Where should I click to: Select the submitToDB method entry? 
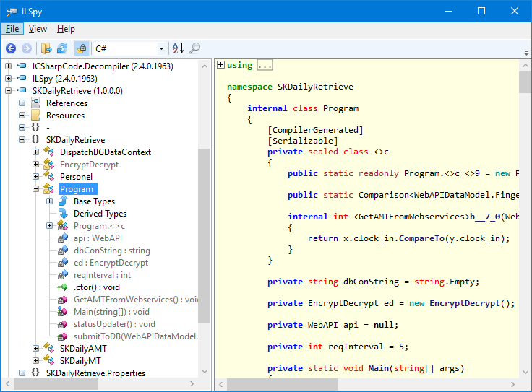[136, 336]
